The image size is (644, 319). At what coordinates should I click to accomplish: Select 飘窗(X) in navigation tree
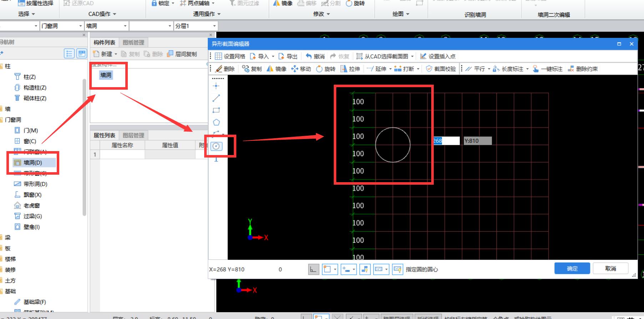tap(32, 195)
